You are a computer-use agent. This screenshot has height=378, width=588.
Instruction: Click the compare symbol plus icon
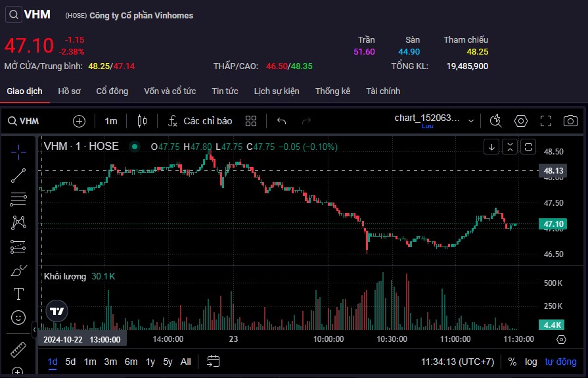pos(79,121)
